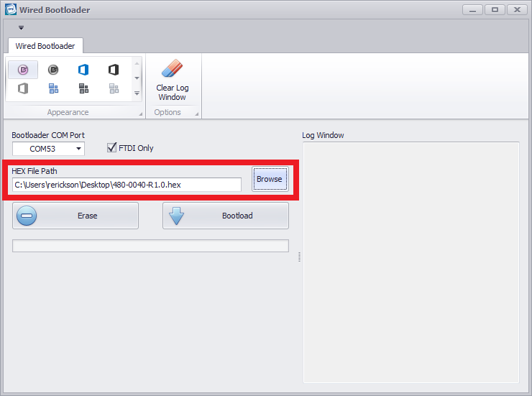Image resolution: width=532 pixels, height=396 pixels.
Task: Pick the blue tiles skin icon
Action: [54, 89]
